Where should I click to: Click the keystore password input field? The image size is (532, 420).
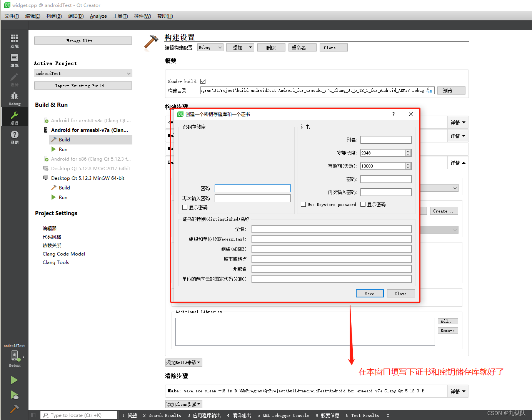tap(253, 188)
